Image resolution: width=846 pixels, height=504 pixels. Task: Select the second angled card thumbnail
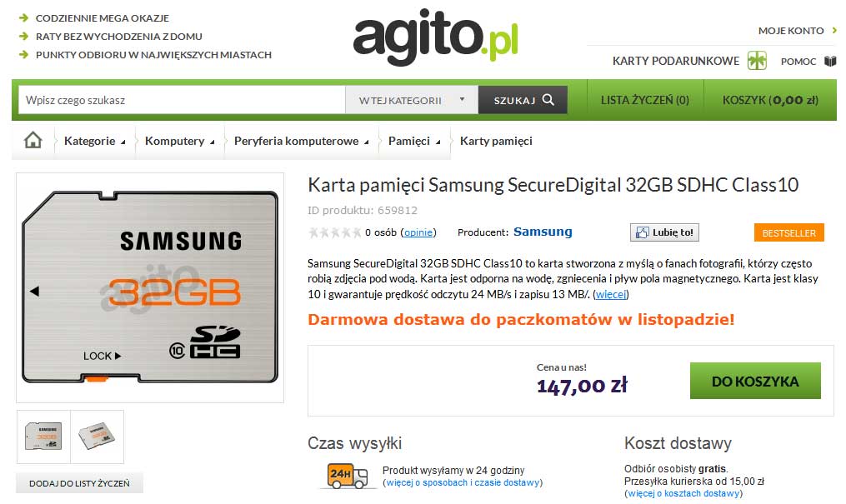click(98, 437)
